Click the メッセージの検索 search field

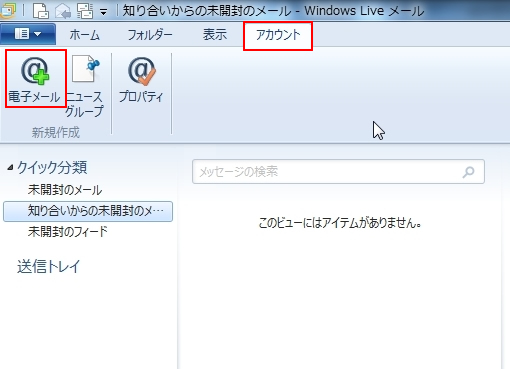click(338, 172)
